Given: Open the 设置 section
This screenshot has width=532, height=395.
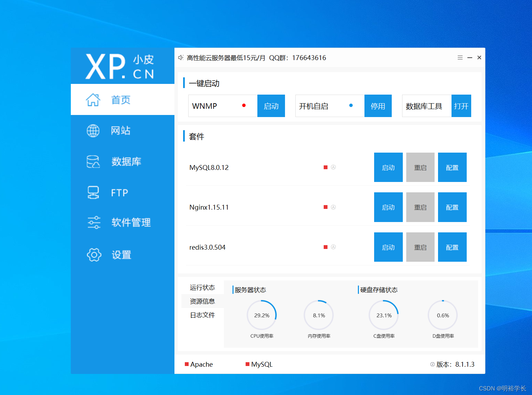Looking at the screenshot, I should [x=122, y=255].
